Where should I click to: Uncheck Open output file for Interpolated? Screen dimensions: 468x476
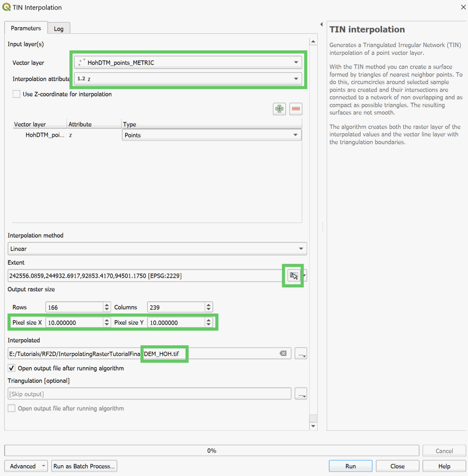coord(12,368)
